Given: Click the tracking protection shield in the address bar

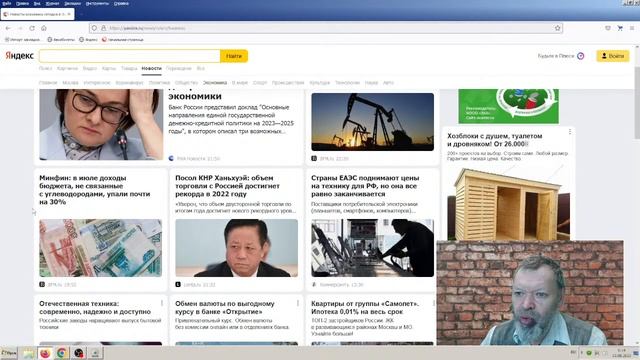Looking at the screenshot, I should (94, 28).
